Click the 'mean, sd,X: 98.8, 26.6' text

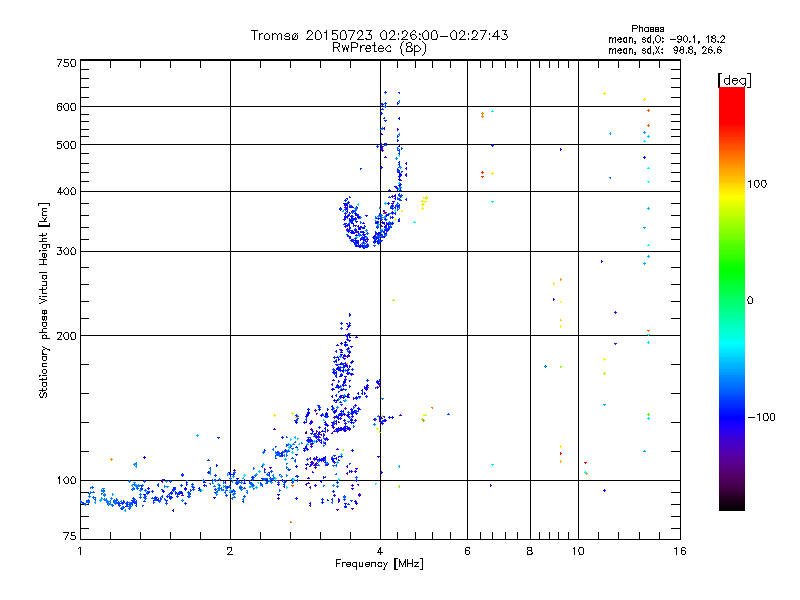tap(665, 51)
